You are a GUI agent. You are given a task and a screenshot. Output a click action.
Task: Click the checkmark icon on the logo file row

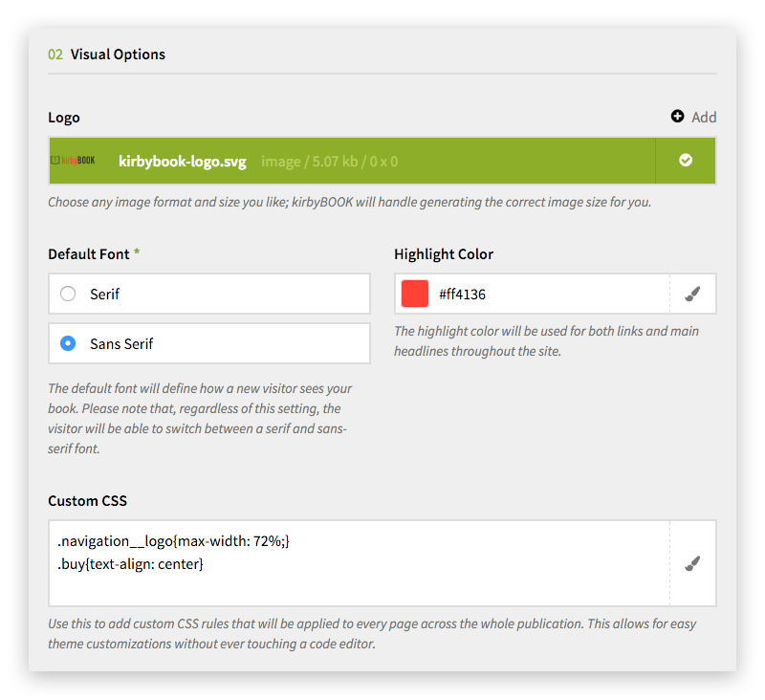[686, 161]
